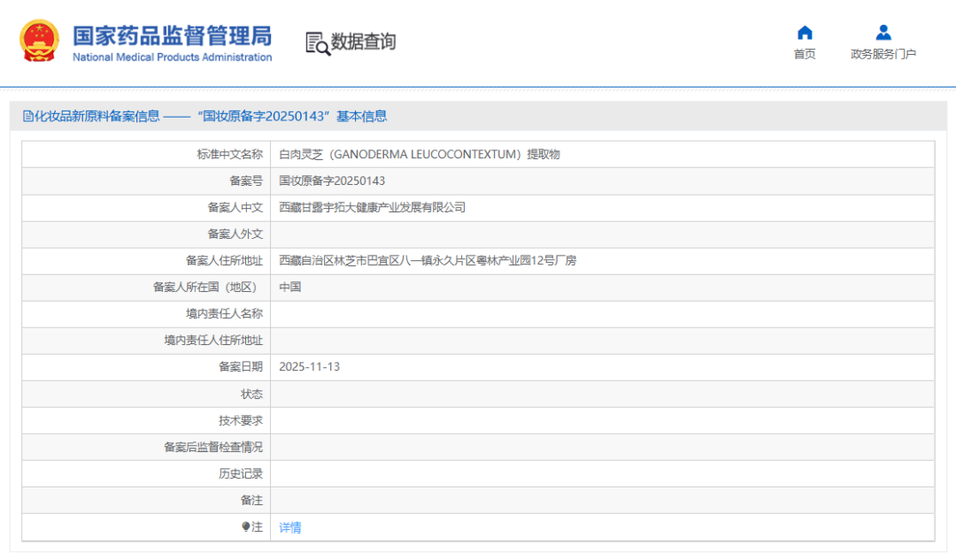Viewport: 956px width, 560px height.
Task: Click the 备案人住所地址 address cell
Action: click(x=425, y=260)
